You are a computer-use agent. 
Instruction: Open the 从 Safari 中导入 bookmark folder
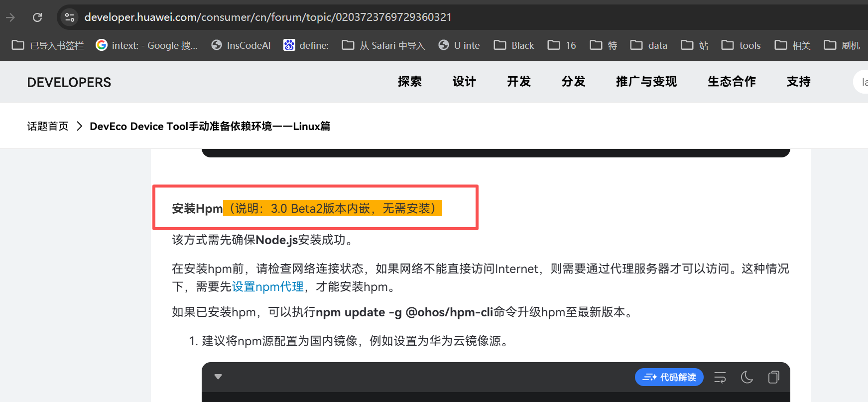point(383,45)
